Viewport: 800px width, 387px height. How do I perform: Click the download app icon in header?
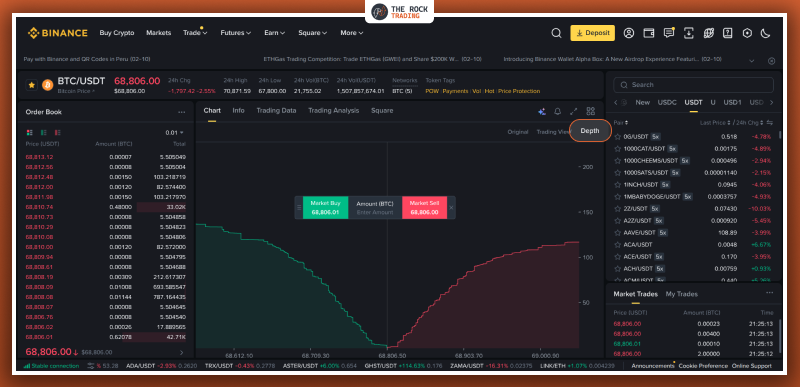coord(688,33)
